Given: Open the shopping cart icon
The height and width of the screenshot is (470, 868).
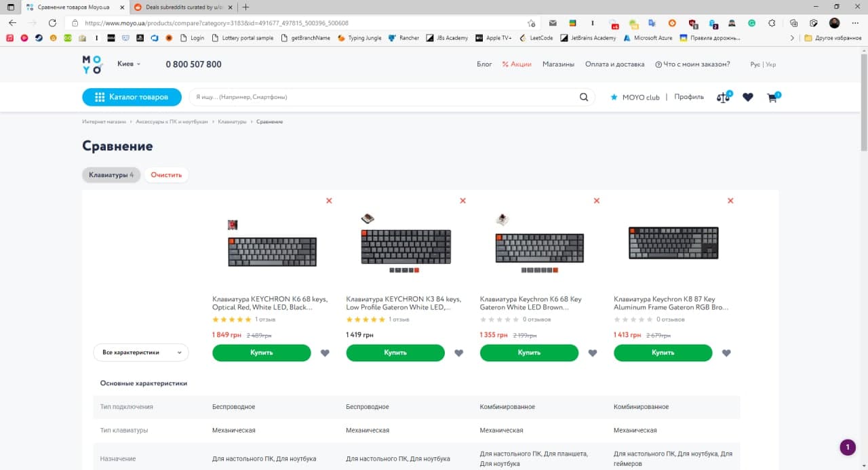Looking at the screenshot, I should click(x=772, y=98).
